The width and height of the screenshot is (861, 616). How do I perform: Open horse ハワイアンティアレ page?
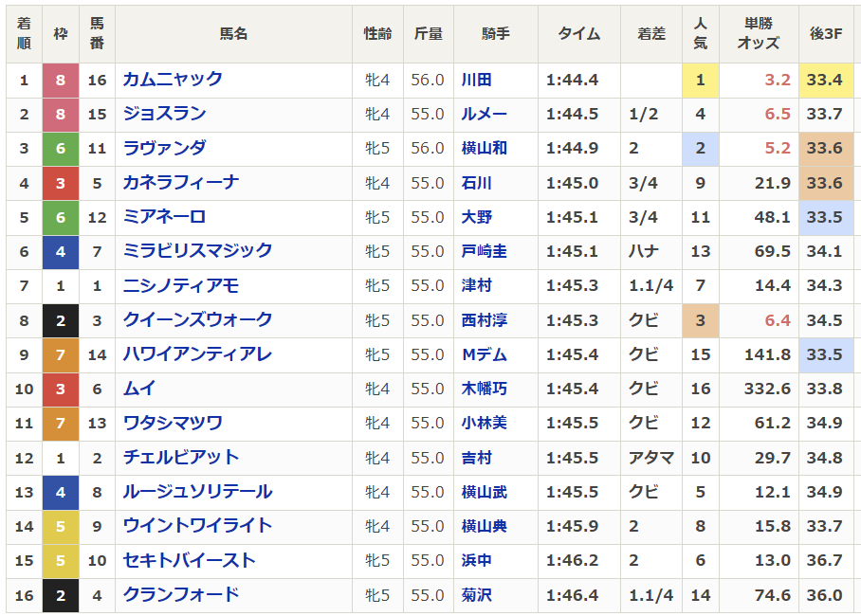point(197,354)
